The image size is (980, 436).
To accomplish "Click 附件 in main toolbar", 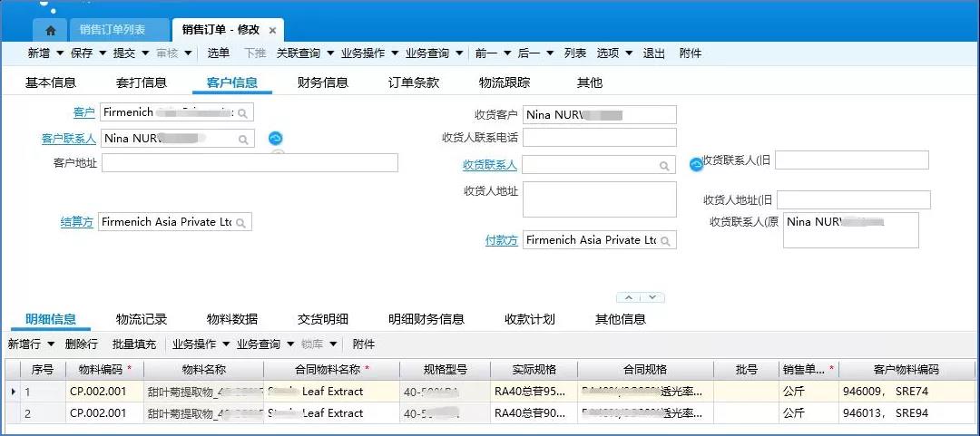I will click(x=691, y=53).
